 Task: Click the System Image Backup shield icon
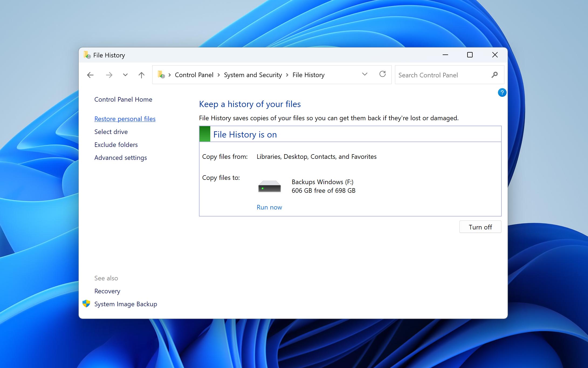coord(86,303)
